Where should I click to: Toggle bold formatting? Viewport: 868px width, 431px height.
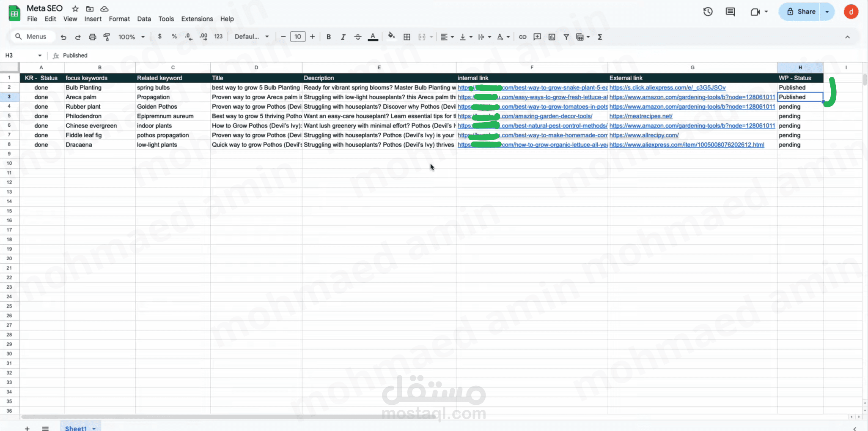pos(328,37)
